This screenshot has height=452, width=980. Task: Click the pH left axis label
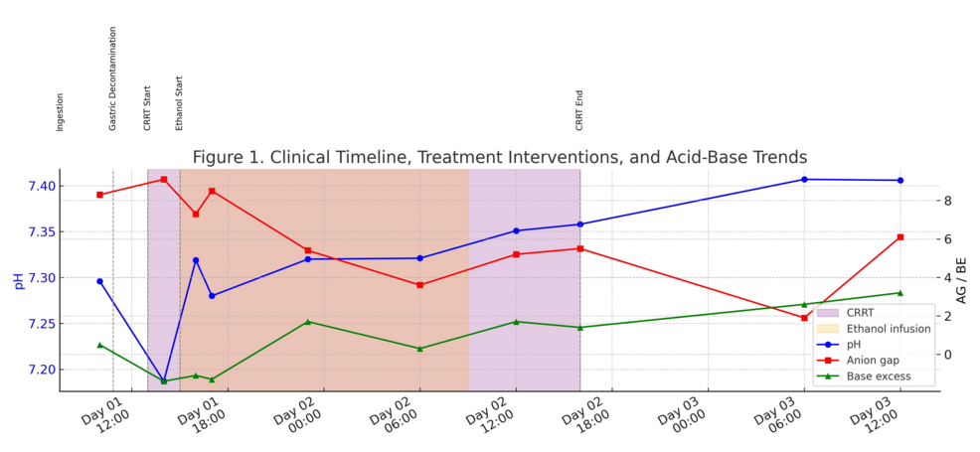coord(17,279)
